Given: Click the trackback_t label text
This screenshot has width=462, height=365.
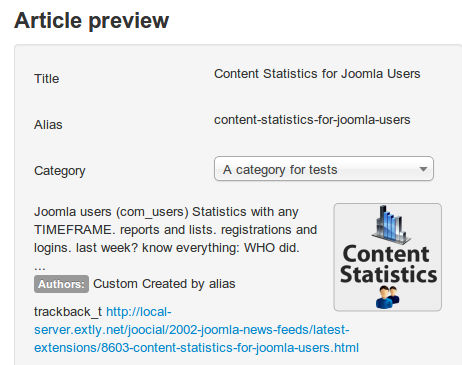Looking at the screenshot, I should [68, 312].
